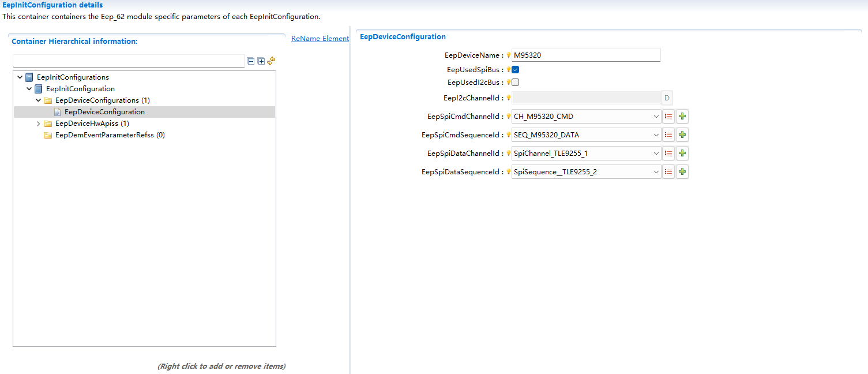This screenshot has width=868, height=374.
Task: Click the lightbulb hint beside EepDeviceName
Action: coord(509,56)
